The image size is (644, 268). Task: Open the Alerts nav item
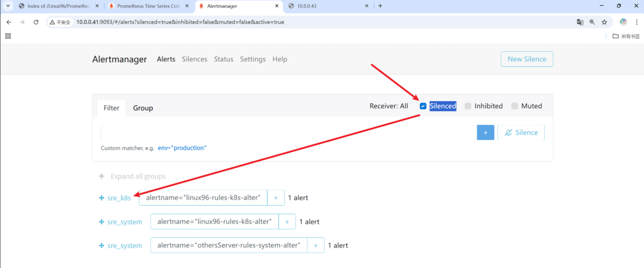[166, 59]
